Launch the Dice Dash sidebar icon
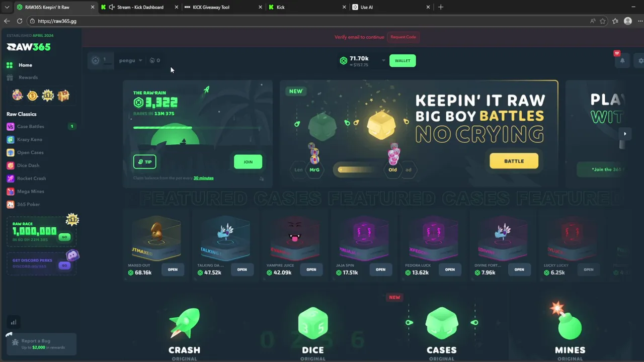This screenshot has width=644, height=362. (x=10, y=165)
